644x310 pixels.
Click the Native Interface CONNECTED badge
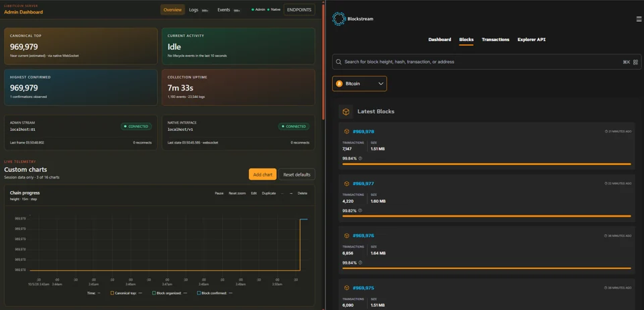click(x=294, y=126)
